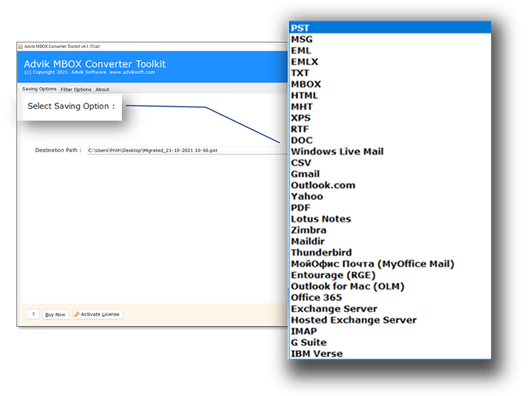Open the About tab

click(x=102, y=90)
